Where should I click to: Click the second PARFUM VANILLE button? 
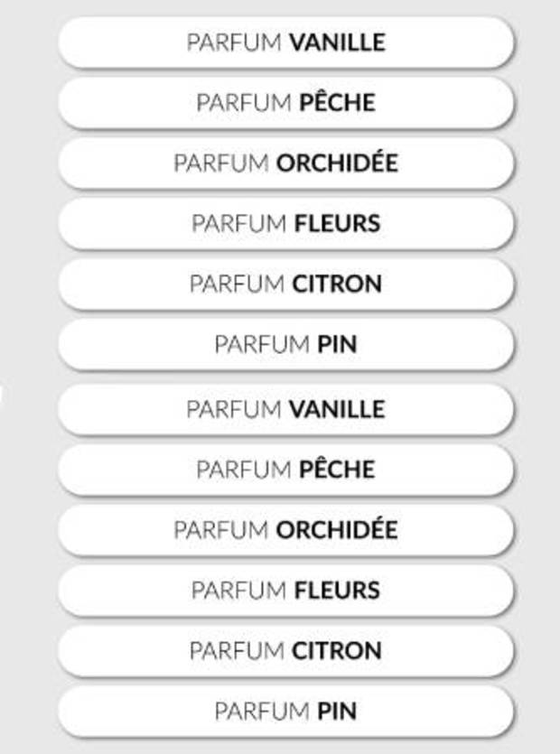(285, 409)
